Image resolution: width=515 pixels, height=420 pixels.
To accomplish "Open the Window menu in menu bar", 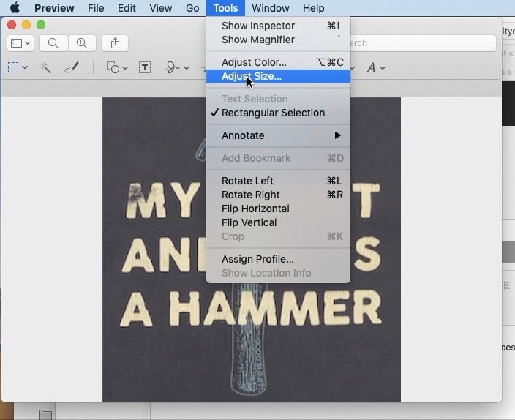I will [x=270, y=8].
